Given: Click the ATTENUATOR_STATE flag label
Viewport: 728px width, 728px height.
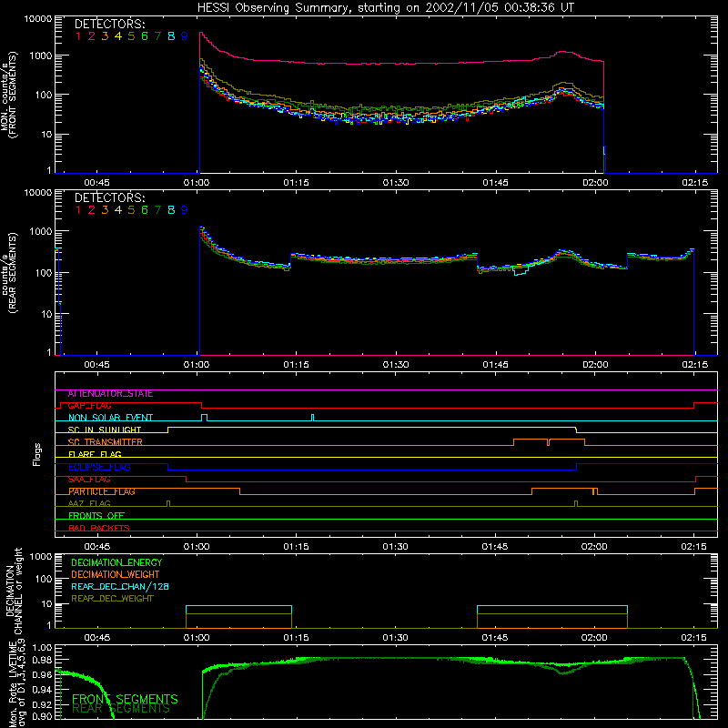Looking at the screenshot, I should click(110, 394).
